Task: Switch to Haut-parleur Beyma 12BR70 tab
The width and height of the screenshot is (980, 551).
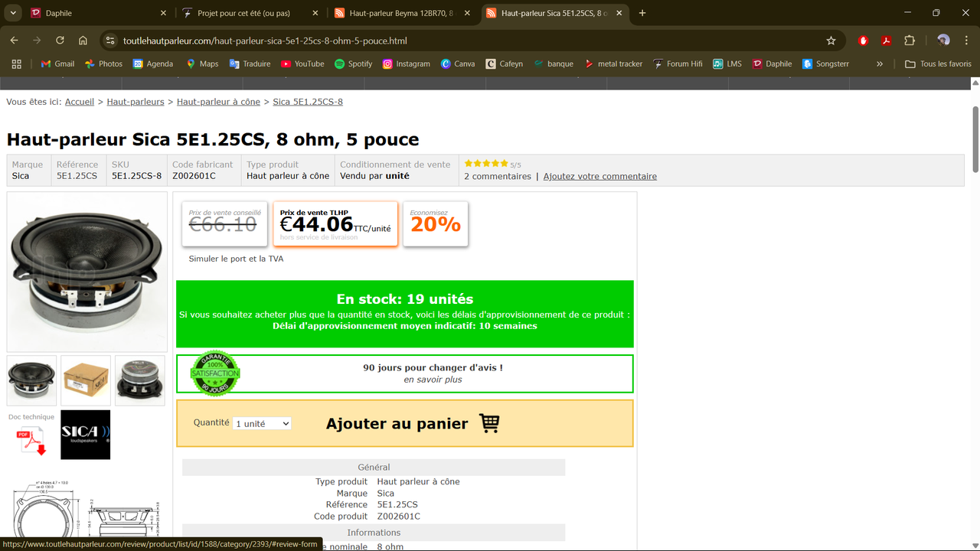Action: [x=402, y=13]
